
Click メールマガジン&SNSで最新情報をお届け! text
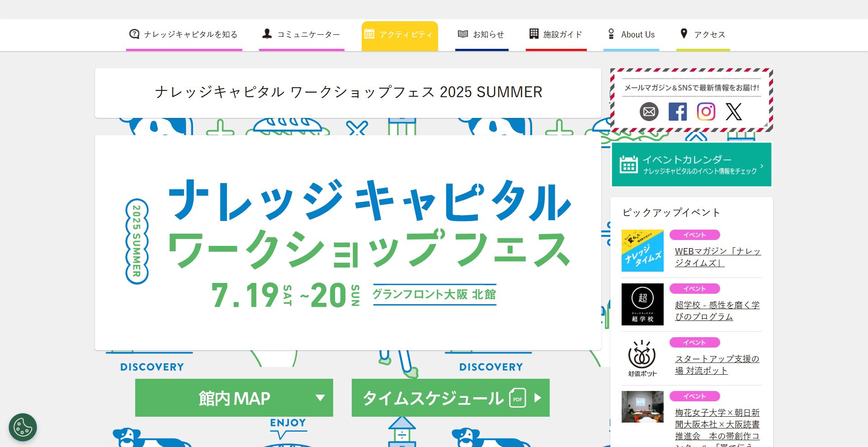pyautogui.click(x=692, y=88)
